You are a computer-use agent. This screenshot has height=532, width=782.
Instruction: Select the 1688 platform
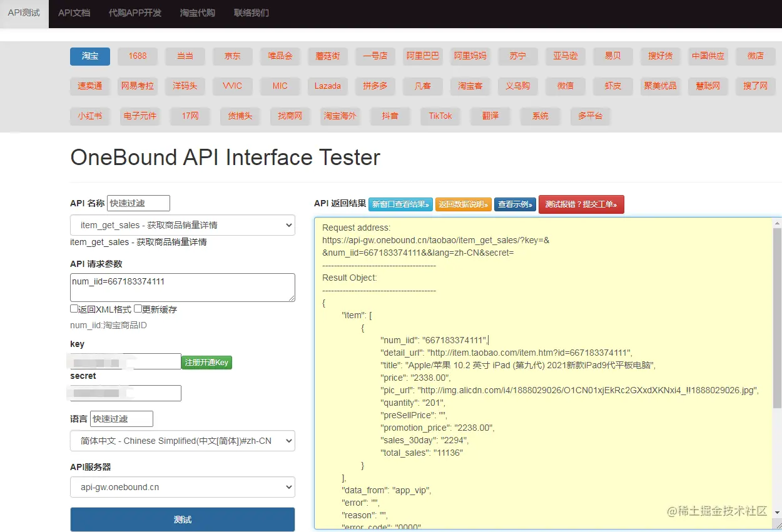tap(138, 56)
